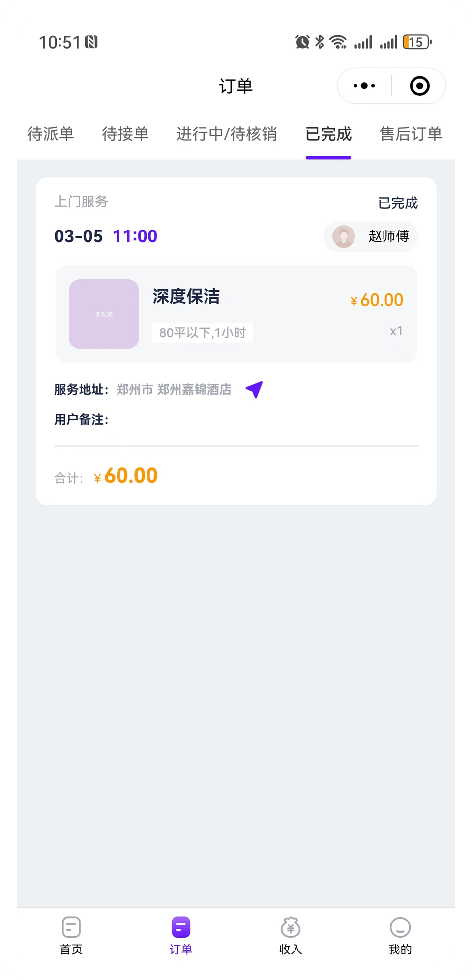Select 订单 orders in bottom bar
The height and width of the screenshot is (980, 472).
[x=181, y=935]
